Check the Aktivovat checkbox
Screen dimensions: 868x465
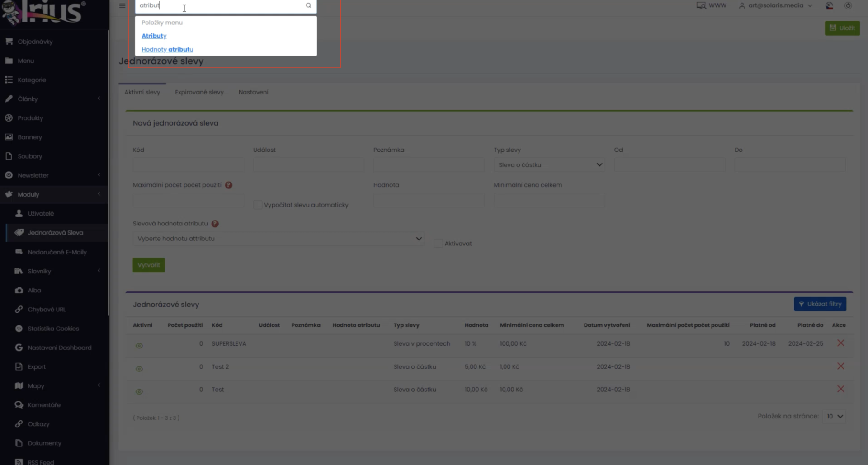pos(438,243)
